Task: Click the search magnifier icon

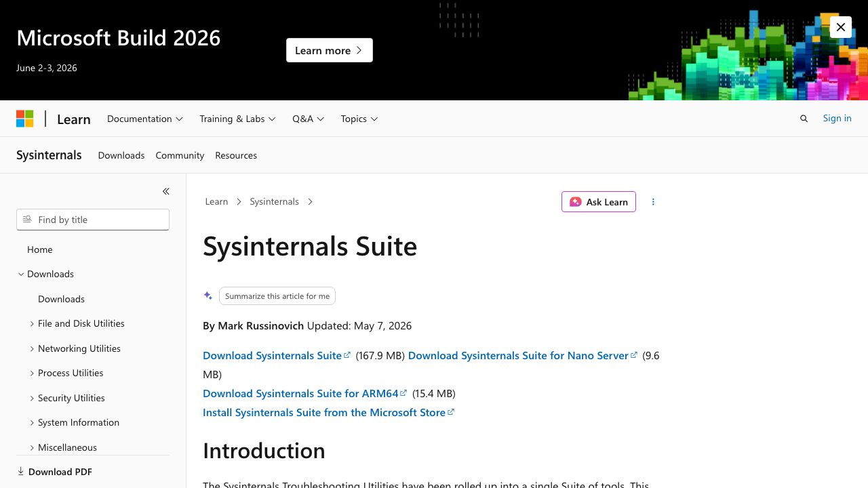Action: coord(804,119)
